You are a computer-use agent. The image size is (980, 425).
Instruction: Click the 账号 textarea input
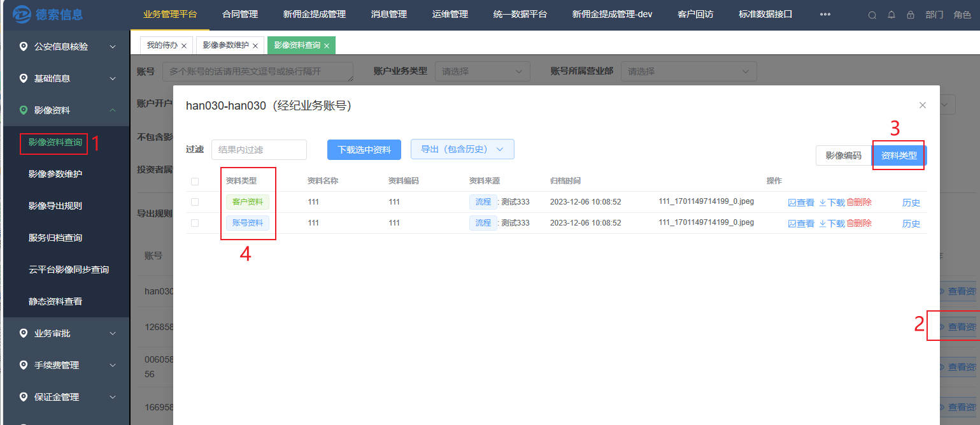click(258, 71)
